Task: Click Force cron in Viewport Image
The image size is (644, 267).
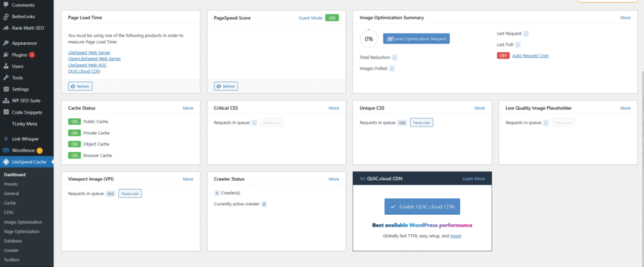Action: 130,193
